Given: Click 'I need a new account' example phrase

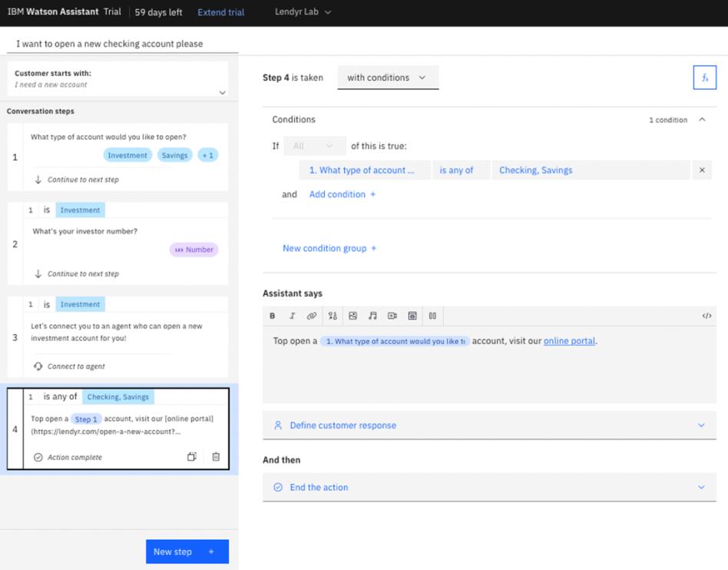Looking at the screenshot, I should [51, 85].
